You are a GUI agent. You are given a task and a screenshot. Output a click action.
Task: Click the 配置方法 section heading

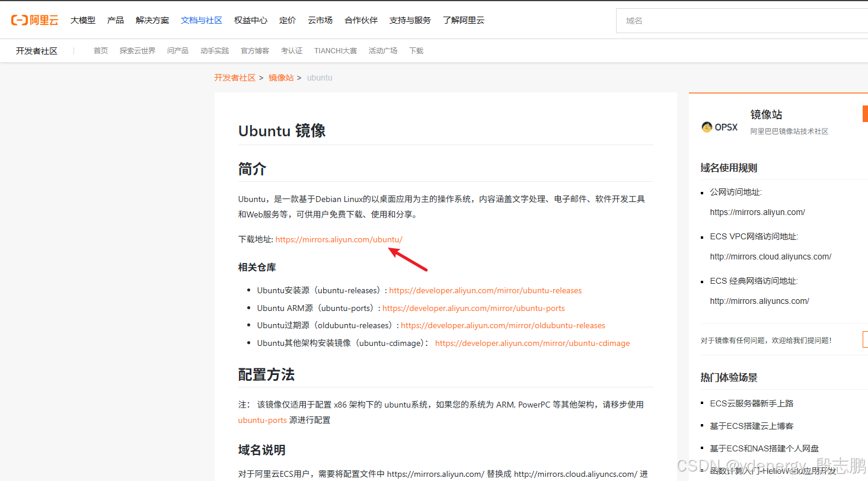266,375
